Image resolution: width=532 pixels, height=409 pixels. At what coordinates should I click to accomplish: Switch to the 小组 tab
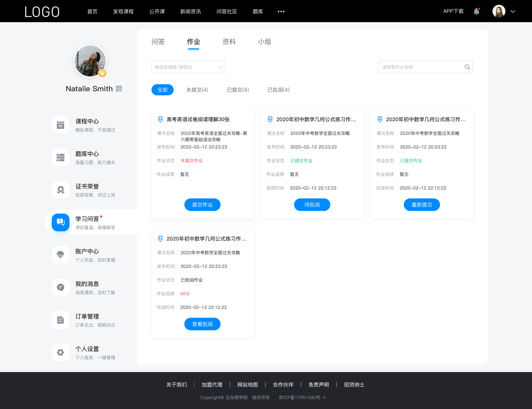pyautogui.click(x=264, y=42)
